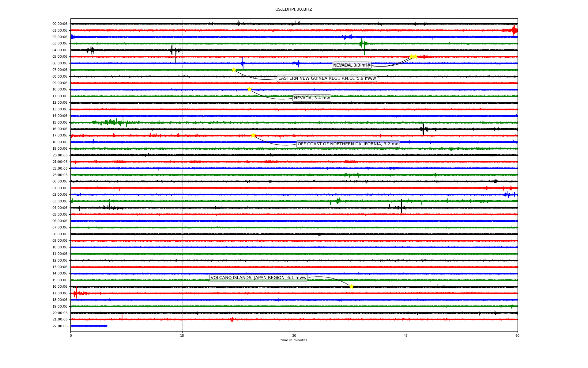This screenshot has height=368, width=588.
Task: Click the 'OFF COAST OF NORTHERN CALIFORNIA, 3.2 md' label
Action: pyautogui.click(x=348, y=144)
